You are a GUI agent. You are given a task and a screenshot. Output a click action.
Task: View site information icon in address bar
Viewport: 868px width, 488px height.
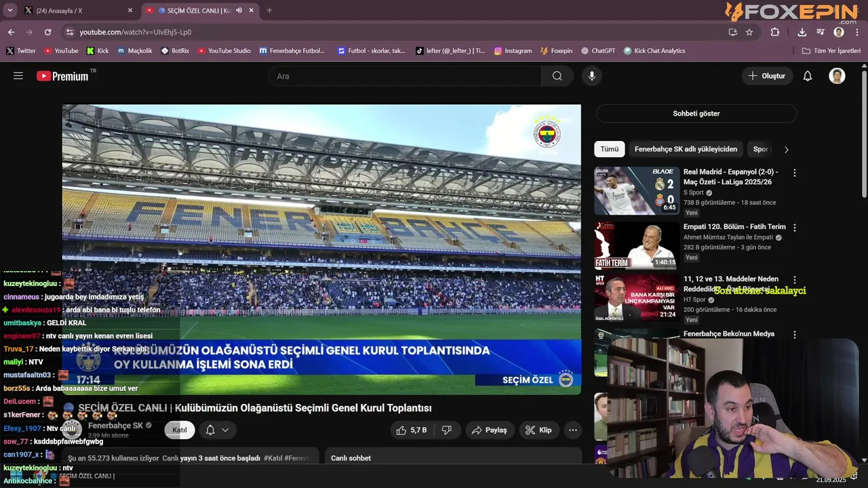(x=68, y=32)
